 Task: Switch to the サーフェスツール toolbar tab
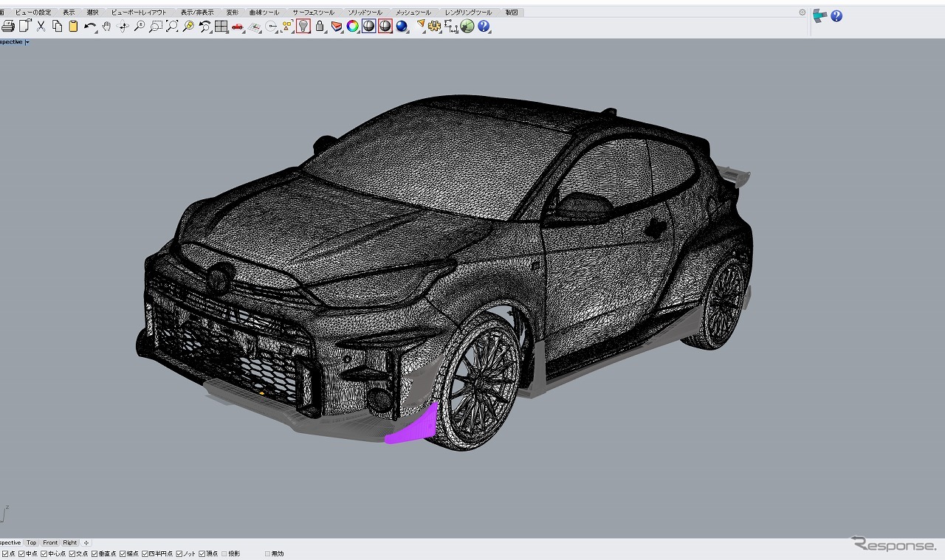pos(313,13)
